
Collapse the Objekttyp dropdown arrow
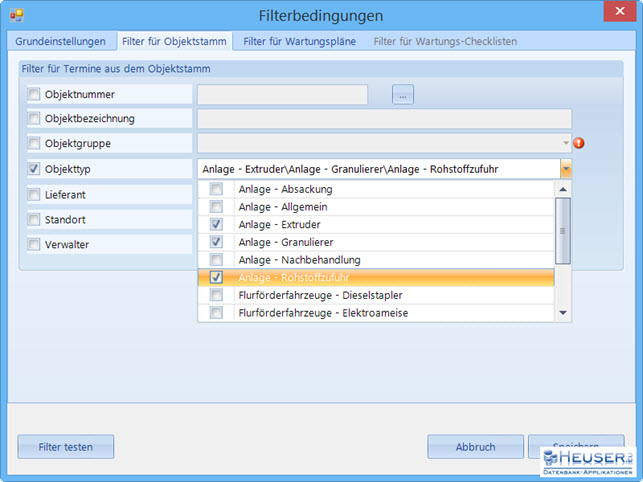[565, 169]
